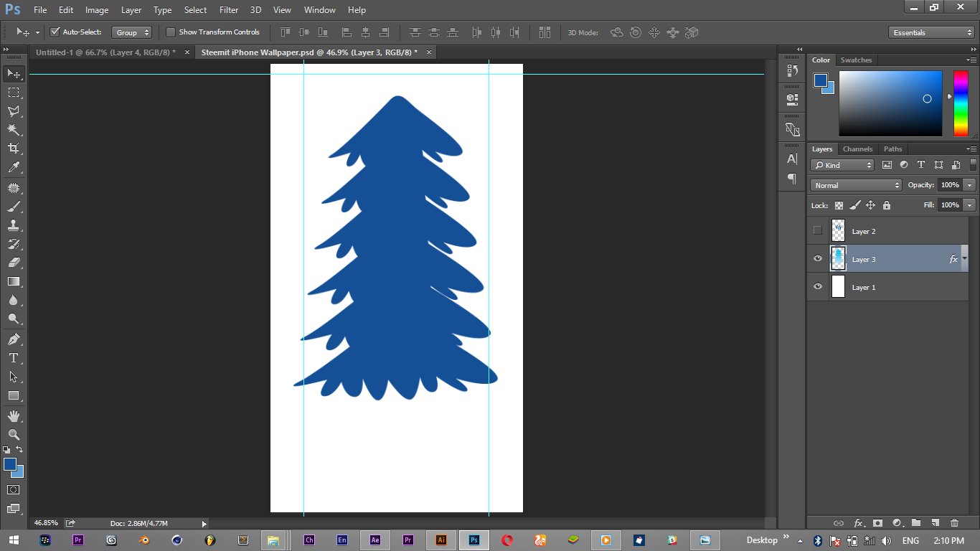Toggle lock image pixels
The height and width of the screenshot is (551, 980).
[x=854, y=205]
